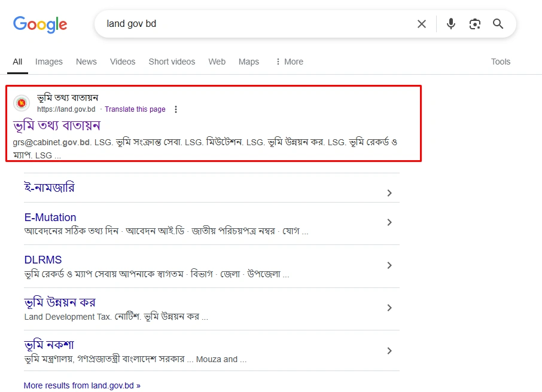Viewport: 542px width, 392px height.
Task: Click the description mentioning 'Mouza and'
Action: tap(135, 359)
